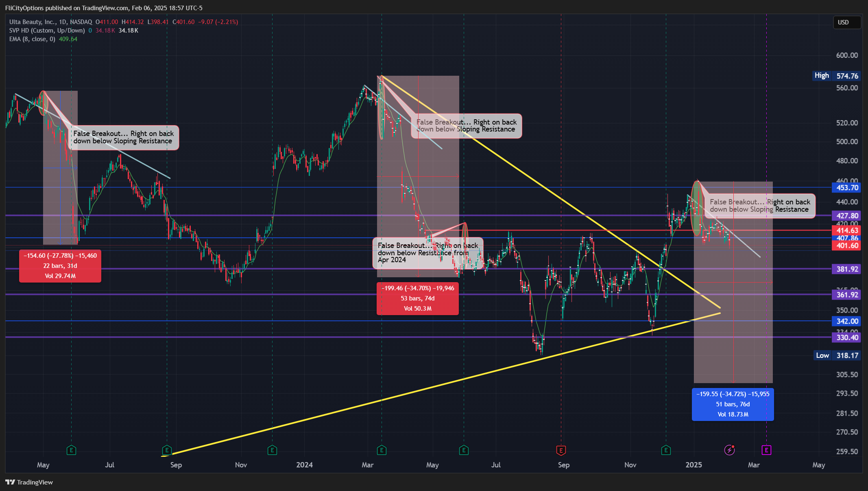Click the TradingView logo at bottom left
The image size is (868, 491).
coord(29,482)
